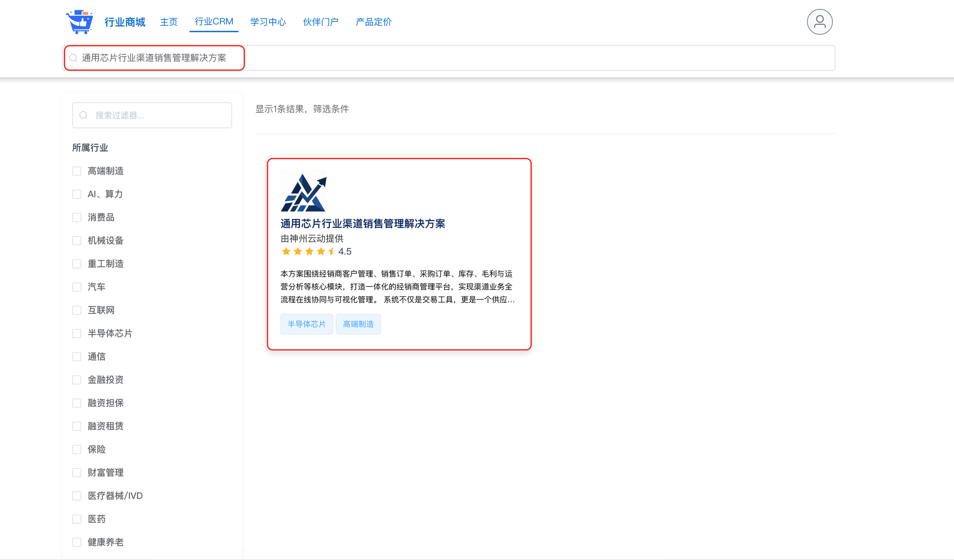The image size is (954, 560).
Task: Tick the 汽车 industry checkbox
Action: click(77, 287)
